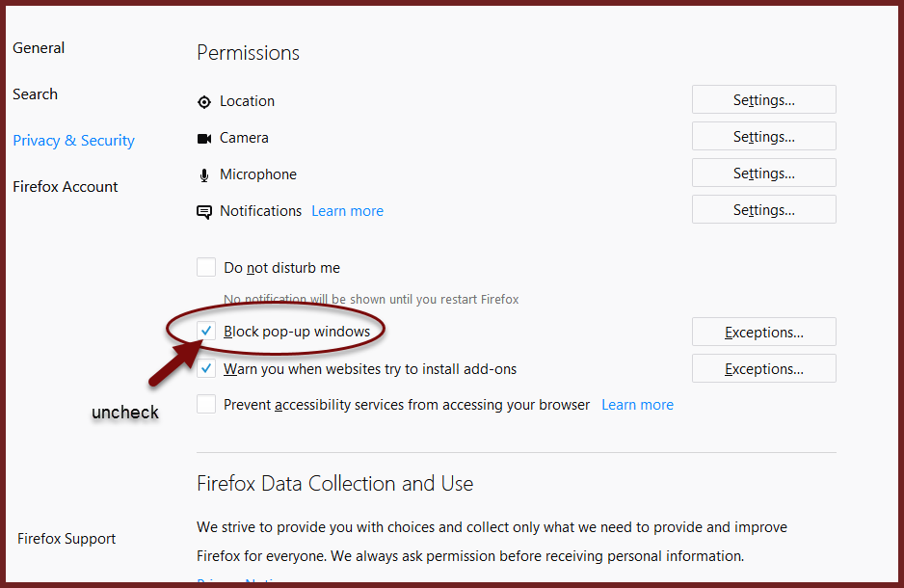Viewport: 904px width, 588px height.
Task: Uncheck Block pop-up windows checkbox
Action: pyautogui.click(x=206, y=331)
